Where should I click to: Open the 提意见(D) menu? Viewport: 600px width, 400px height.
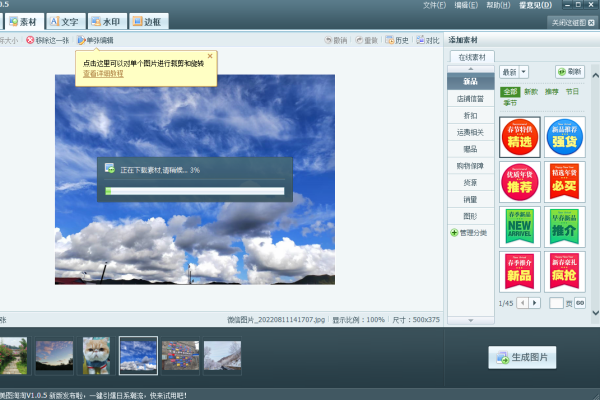coord(535,5)
